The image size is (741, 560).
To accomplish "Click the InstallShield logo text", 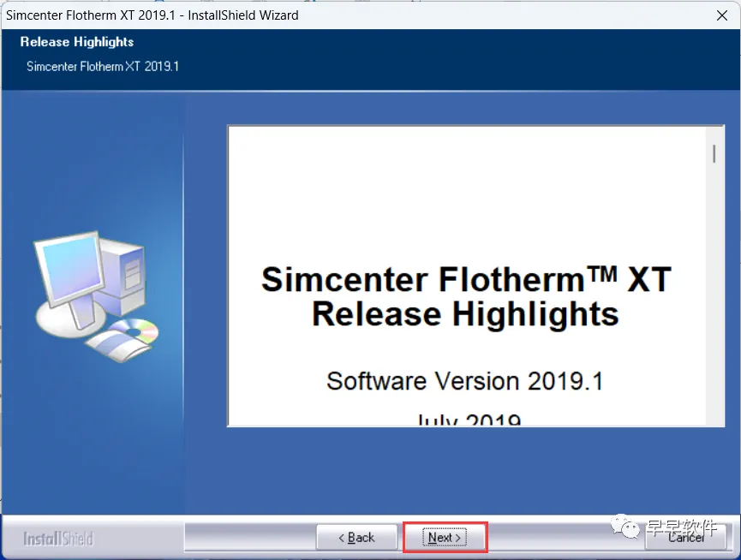I will click(x=58, y=539).
